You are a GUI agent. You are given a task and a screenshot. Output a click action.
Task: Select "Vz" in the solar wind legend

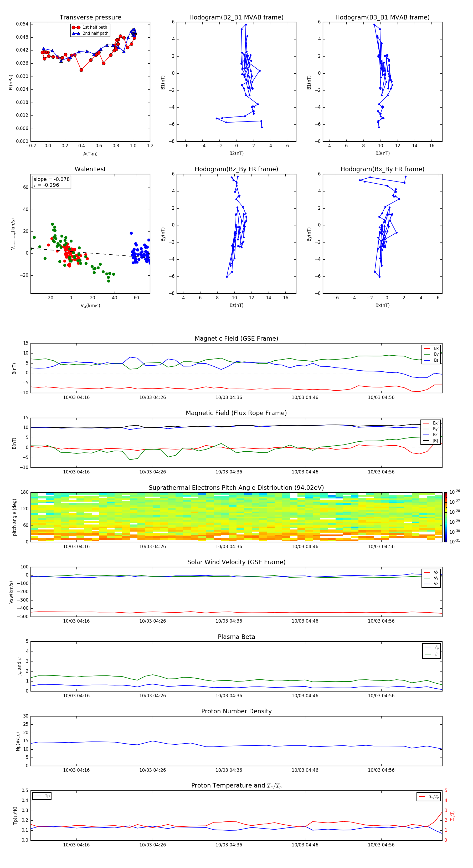[431, 584]
